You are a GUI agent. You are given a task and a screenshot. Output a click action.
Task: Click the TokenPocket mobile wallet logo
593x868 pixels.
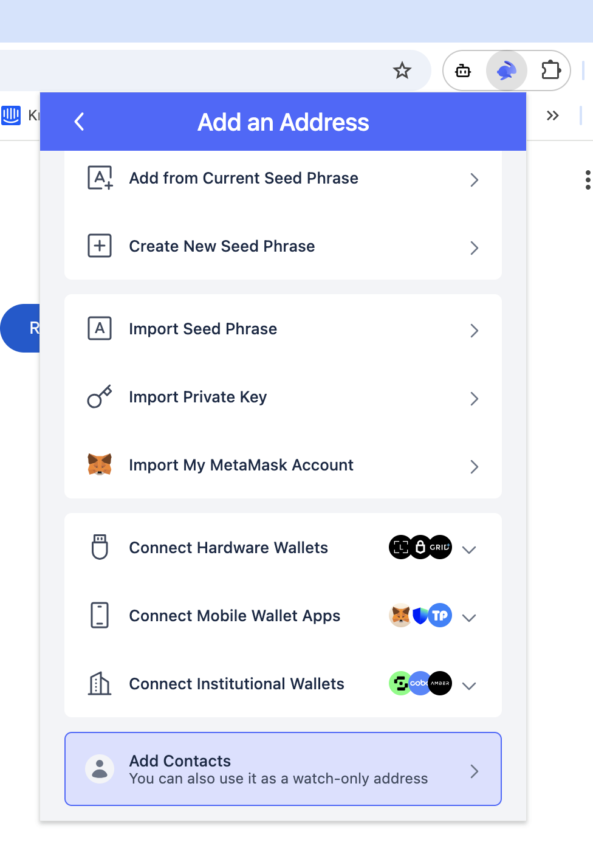(x=440, y=615)
